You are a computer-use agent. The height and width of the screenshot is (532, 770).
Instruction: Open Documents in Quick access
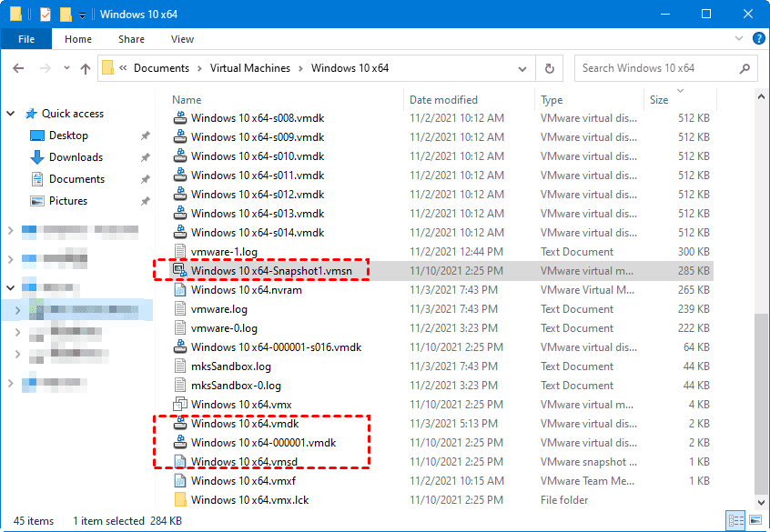[x=76, y=178]
